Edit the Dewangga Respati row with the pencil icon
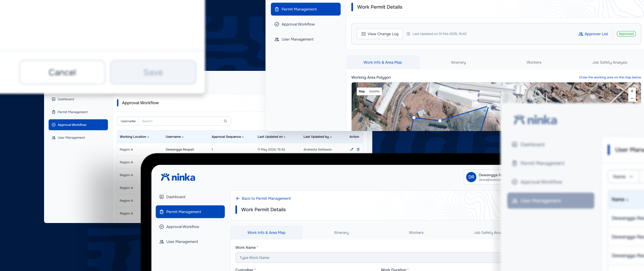The width and height of the screenshot is (644, 271). (352, 150)
